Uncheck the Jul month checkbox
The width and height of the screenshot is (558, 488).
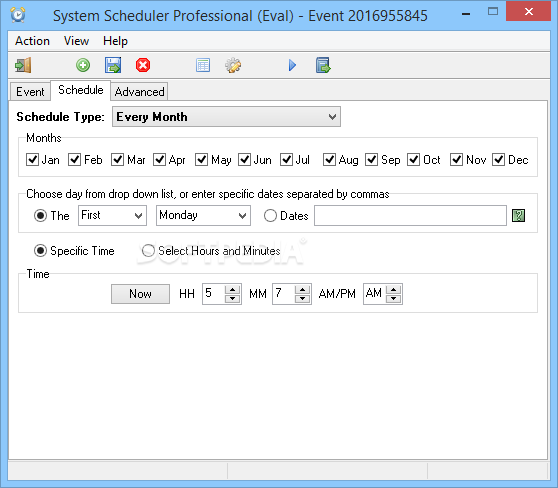[286, 159]
